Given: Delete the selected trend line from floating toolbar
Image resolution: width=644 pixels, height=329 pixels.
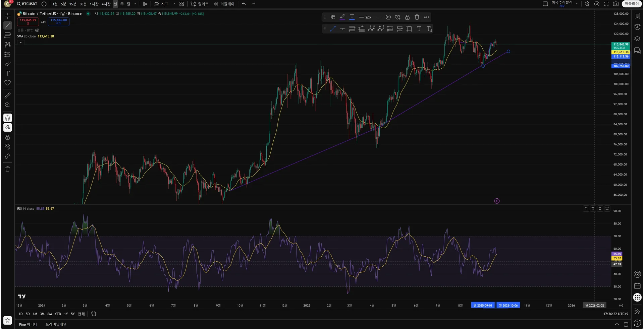Looking at the screenshot, I should [417, 17].
